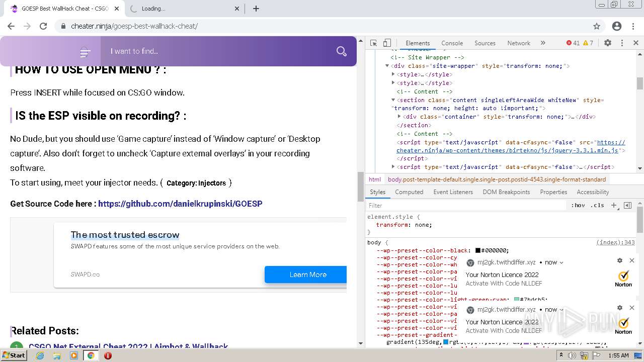Open Event Listeners pane tab
The image size is (644, 362).
click(453, 192)
